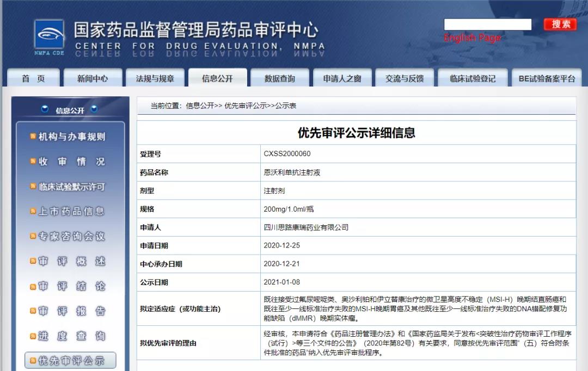The image size is (588, 371).
Task: Open 机构与办事规则 in sidebar
Action: tap(72, 137)
